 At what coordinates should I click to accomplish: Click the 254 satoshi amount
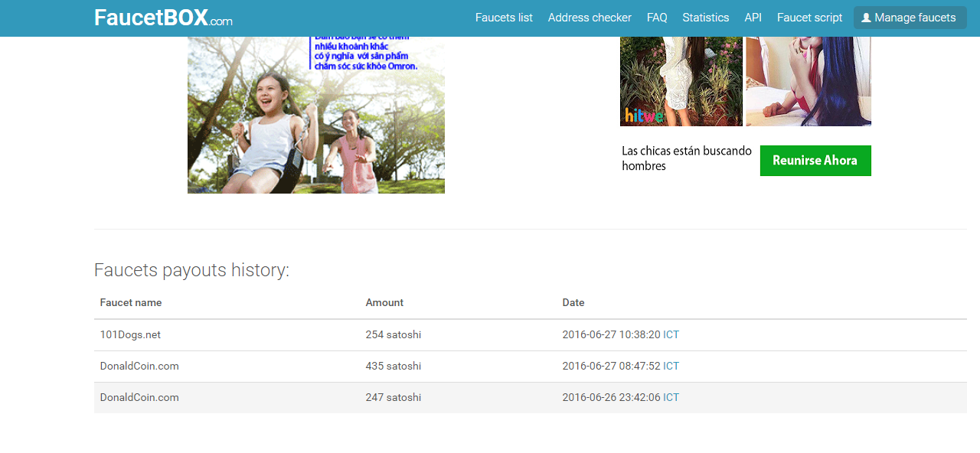click(394, 334)
